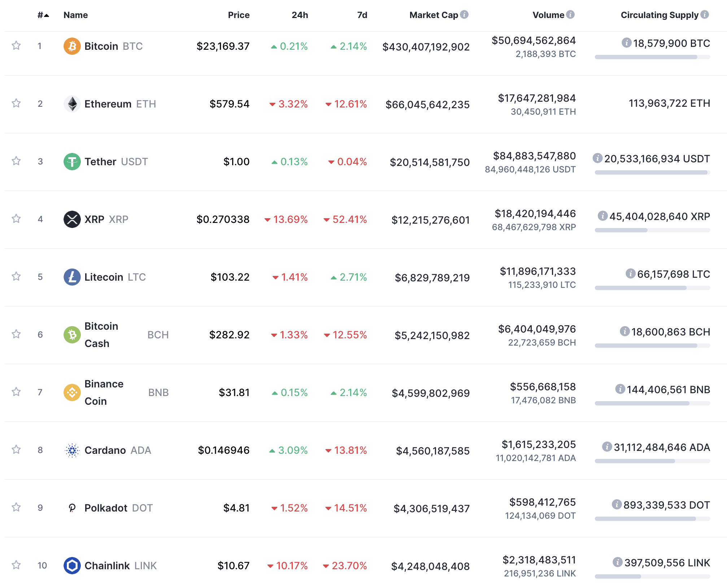Click info icon beside 66,157,698 LTC supply

click(x=631, y=273)
